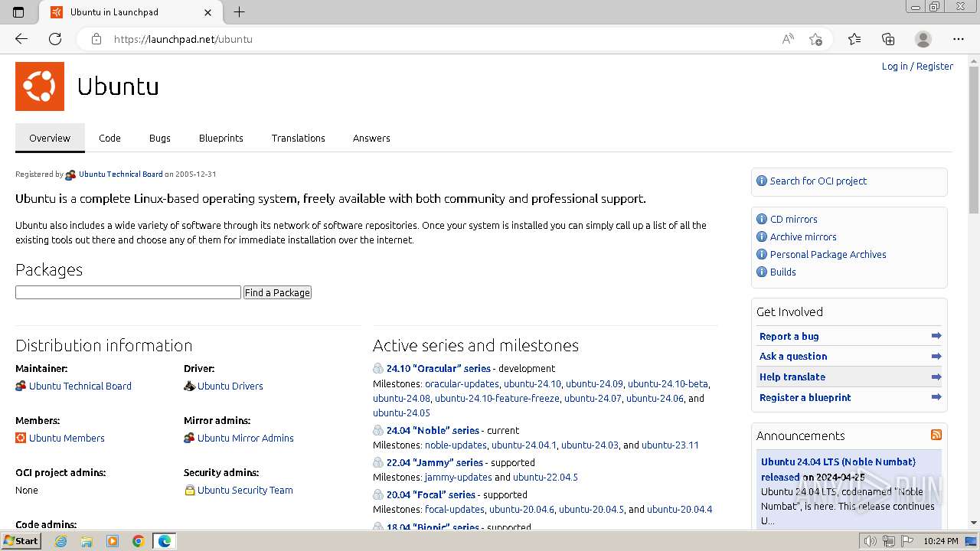The width and height of the screenshot is (980, 551).
Task: Open the 20.04 "Focal" series link
Action: pyautogui.click(x=431, y=494)
